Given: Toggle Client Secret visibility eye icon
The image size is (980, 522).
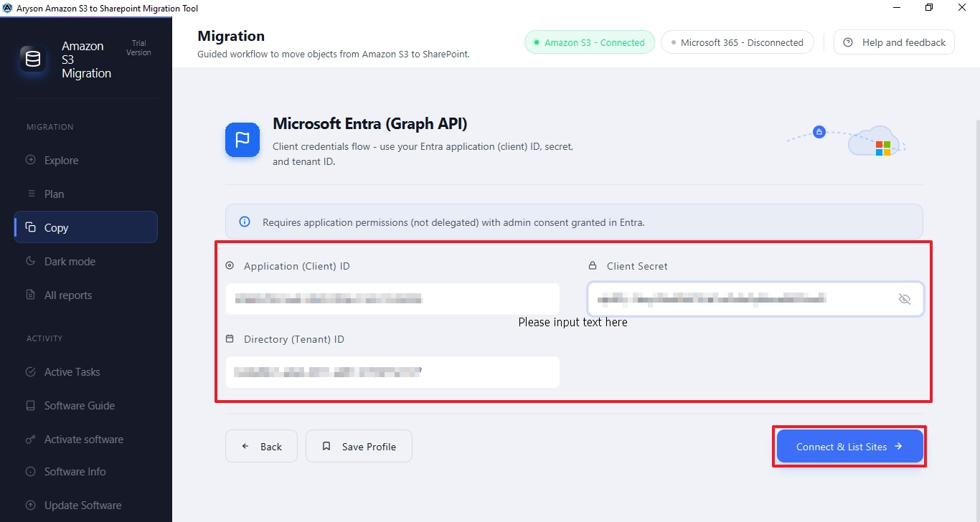Looking at the screenshot, I should tap(905, 299).
